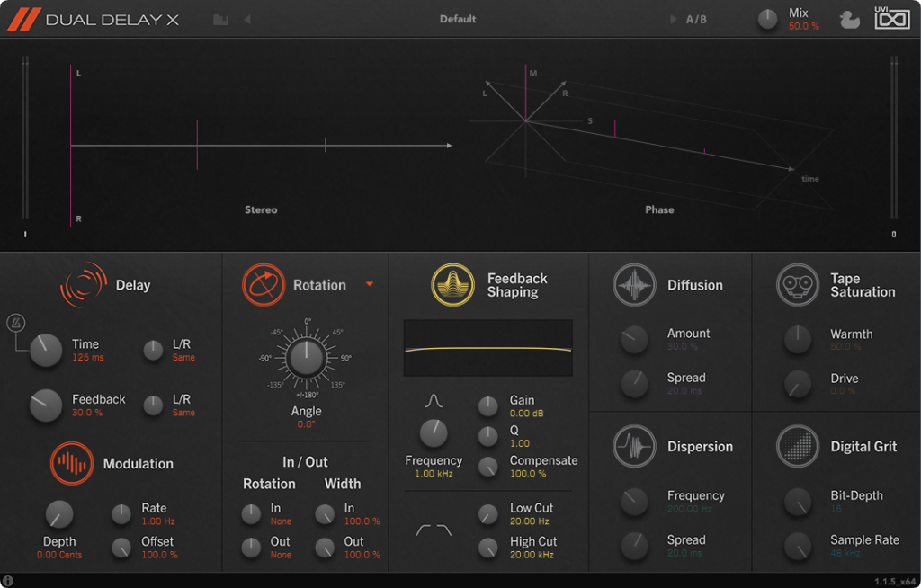Viewport: 921px width, 588px height.
Task: Enable the Diffusion section icon
Action: coord(634,285)
